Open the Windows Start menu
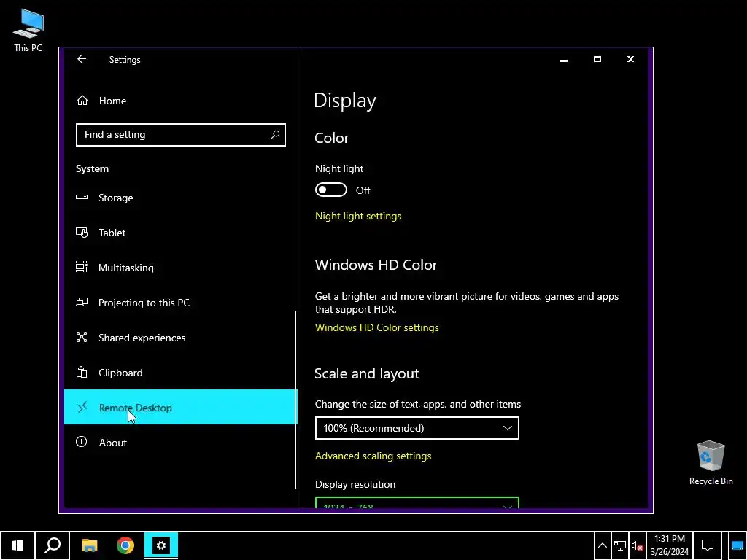This screenshot has height=560, width=747. click(18, 545)
